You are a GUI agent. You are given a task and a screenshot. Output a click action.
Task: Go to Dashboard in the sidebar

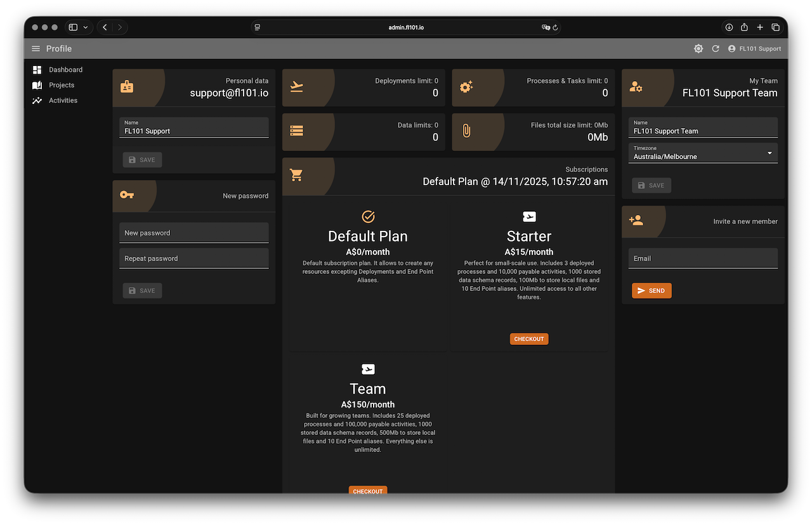click(x=65, y=70)
